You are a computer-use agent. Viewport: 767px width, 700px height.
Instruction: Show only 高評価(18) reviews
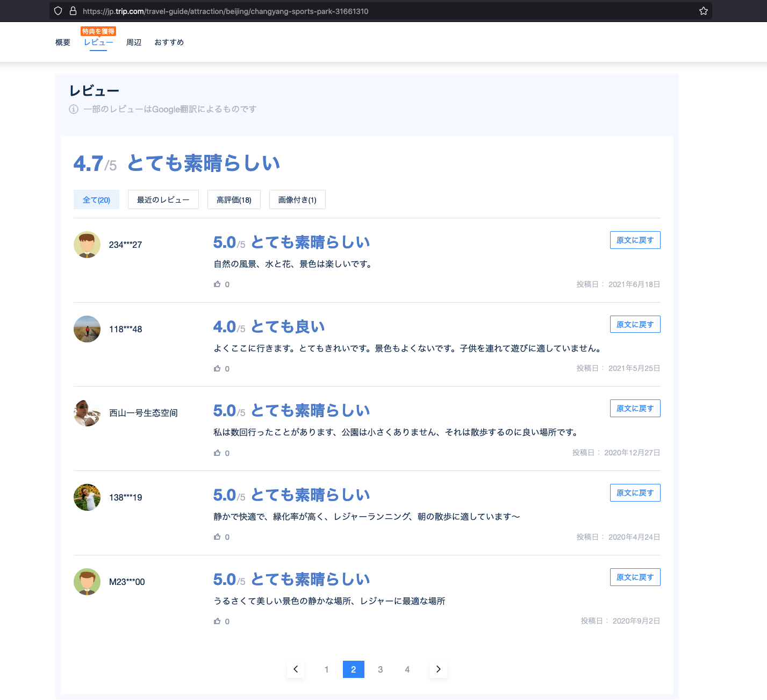[234, 199]
